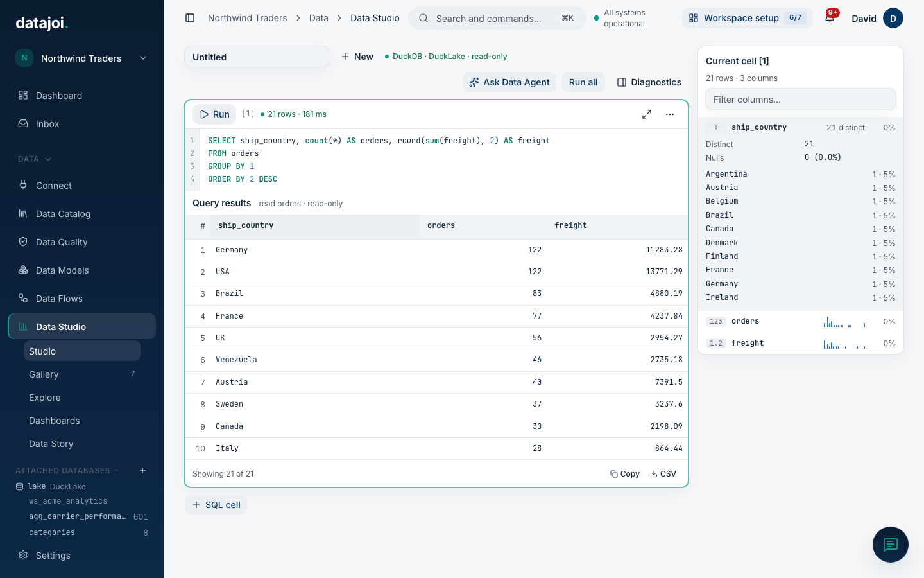Screen dimensions: 924x578
Task: Click the Run all button
Action: point(583,82)
